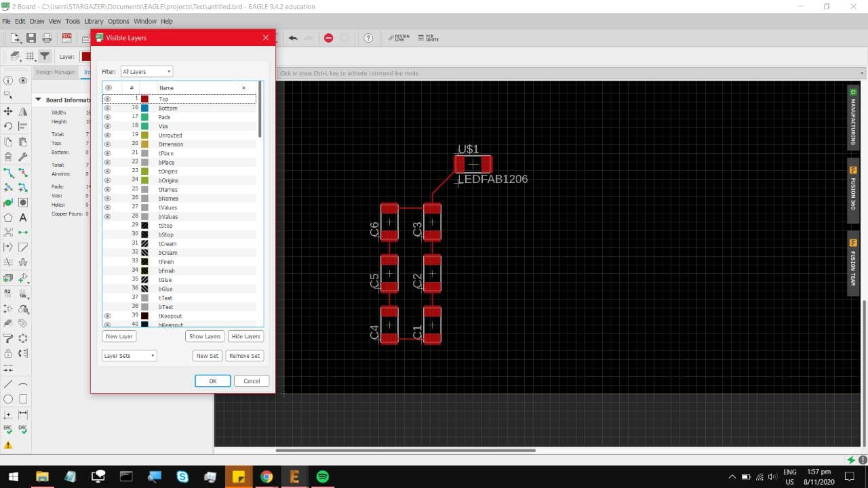Image resolution: width=868 pixels, height=488 pixels.
Task: Select the Polygon tool
Action: 8,218
